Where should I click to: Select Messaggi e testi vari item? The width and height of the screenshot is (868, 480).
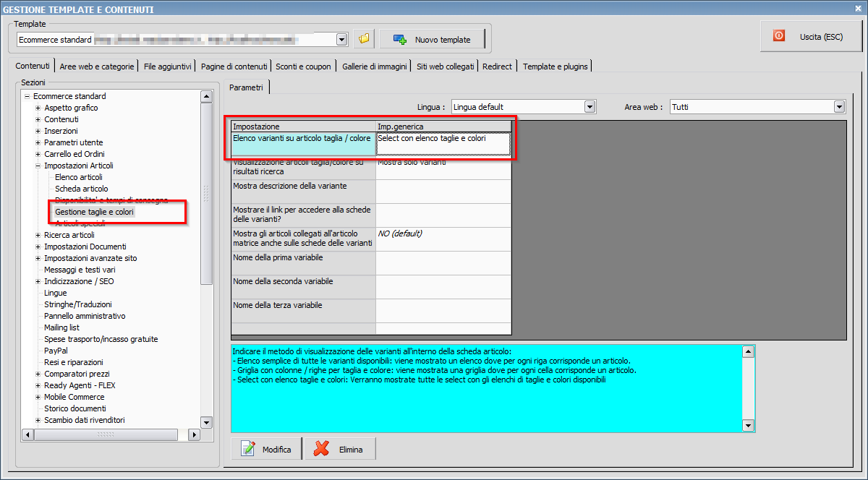(x=80, y=270)
